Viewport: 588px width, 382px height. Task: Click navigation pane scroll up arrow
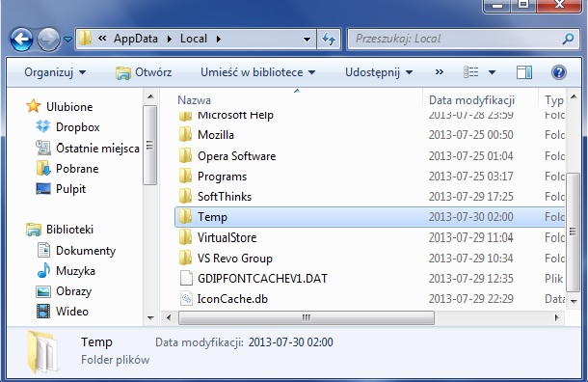(150, 96)
